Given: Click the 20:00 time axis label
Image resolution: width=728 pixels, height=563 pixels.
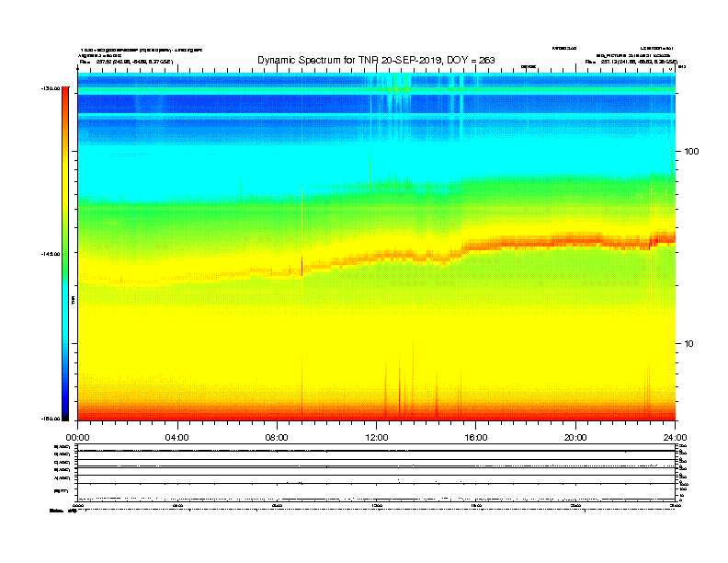Looking at the screenshot, I should click(x=575, y=438).
